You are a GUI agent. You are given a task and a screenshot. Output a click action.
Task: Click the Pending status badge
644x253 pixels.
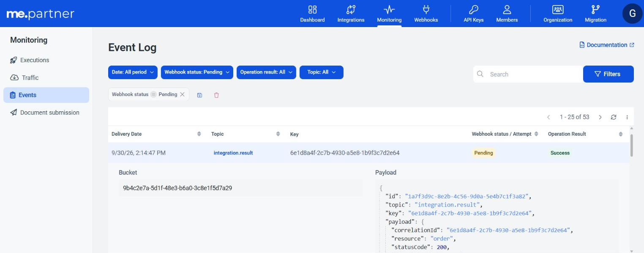[483, 153]
